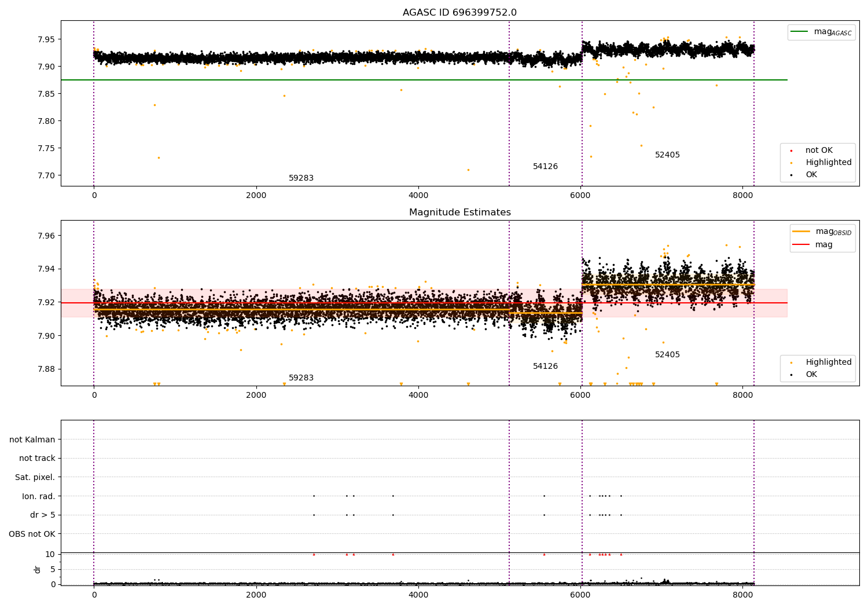The height and width of the screenshot is (608, 868).
Task: Click y-axis tick 7.96 on middle plot
Action: pyautogui.click(x=45, y=236)
